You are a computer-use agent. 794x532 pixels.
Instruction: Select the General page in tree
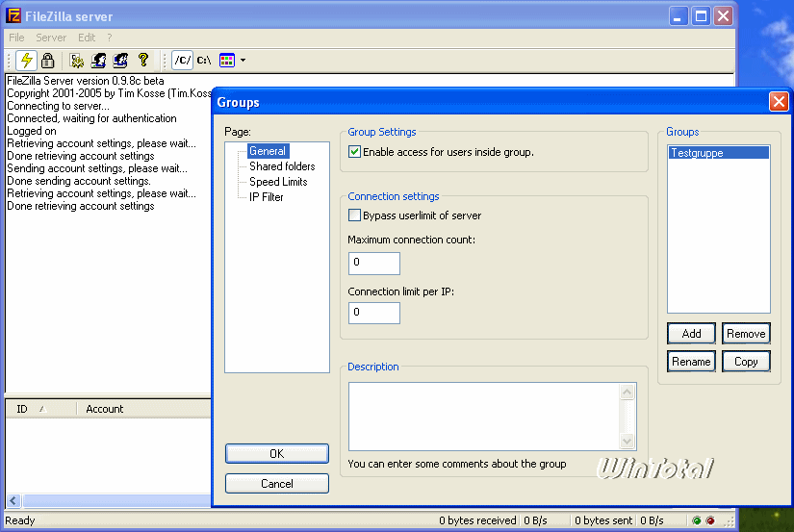[268, 151]
